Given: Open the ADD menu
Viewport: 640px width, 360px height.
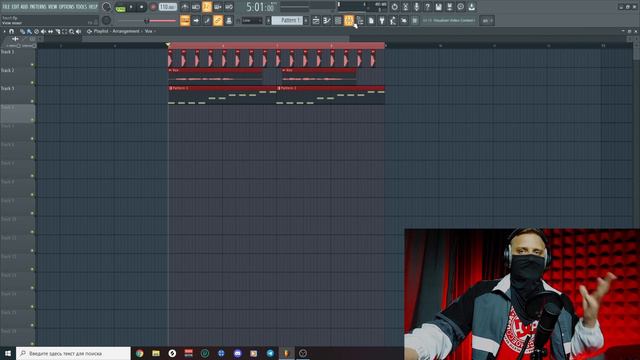Looking at the screenshot, I should coord(24,7).
